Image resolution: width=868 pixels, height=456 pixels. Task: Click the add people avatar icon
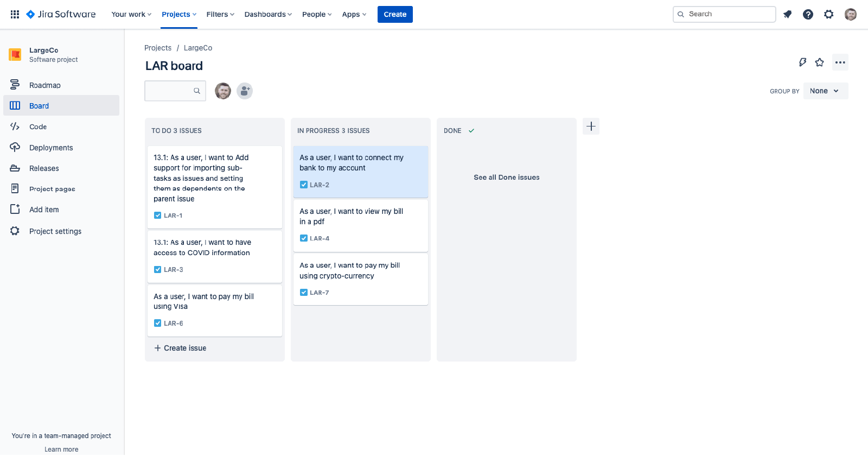click(x=245, y=91)
